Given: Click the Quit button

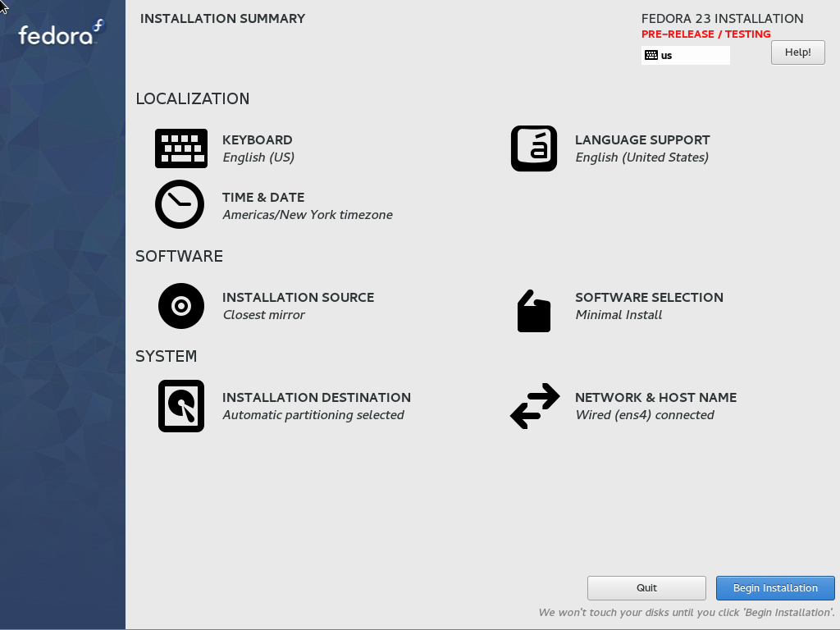Looking at the screenshot, I should click(x=646, y=588).
